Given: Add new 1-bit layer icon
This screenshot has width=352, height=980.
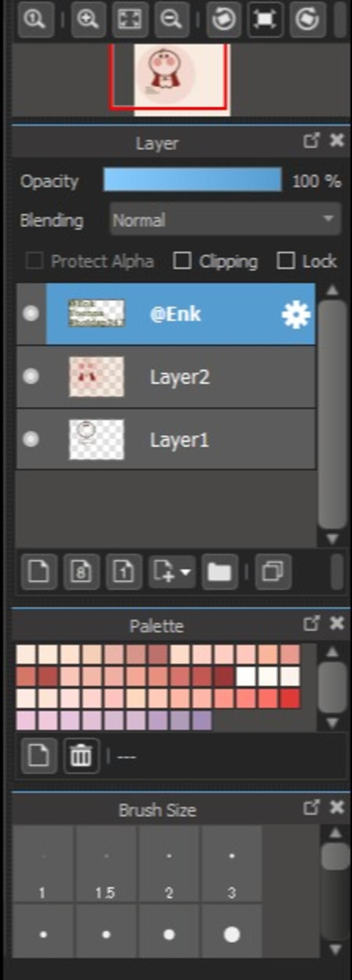Looking at the screenshot, I should coord(124,572).
